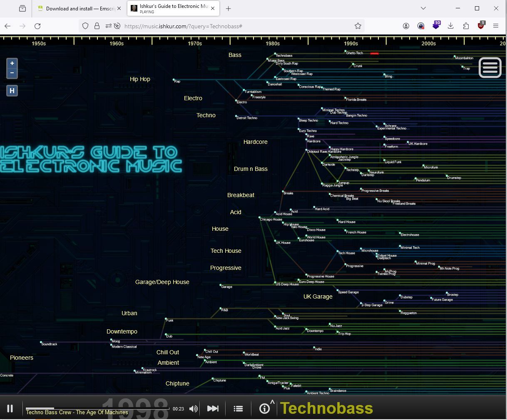Open the Soundtrack genre node

(49, 344)
